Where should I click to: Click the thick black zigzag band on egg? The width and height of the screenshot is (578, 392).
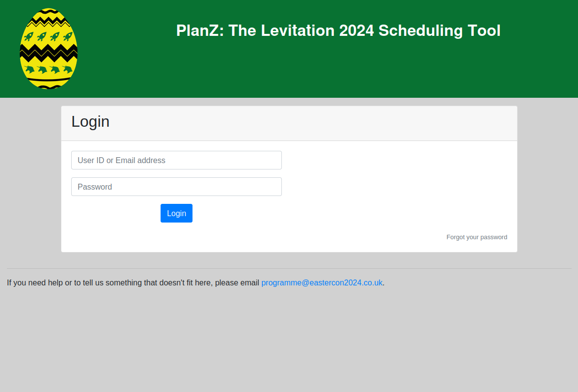49,54
